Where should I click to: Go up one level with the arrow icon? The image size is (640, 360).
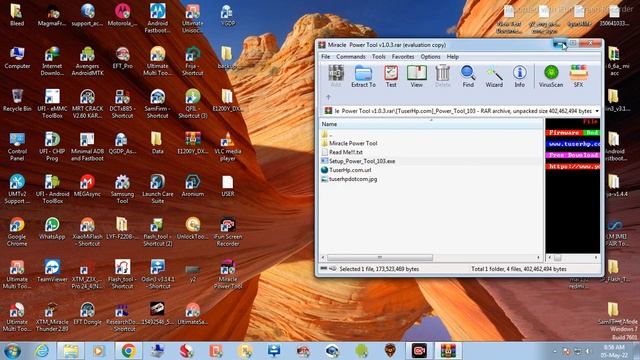[328, 97]
